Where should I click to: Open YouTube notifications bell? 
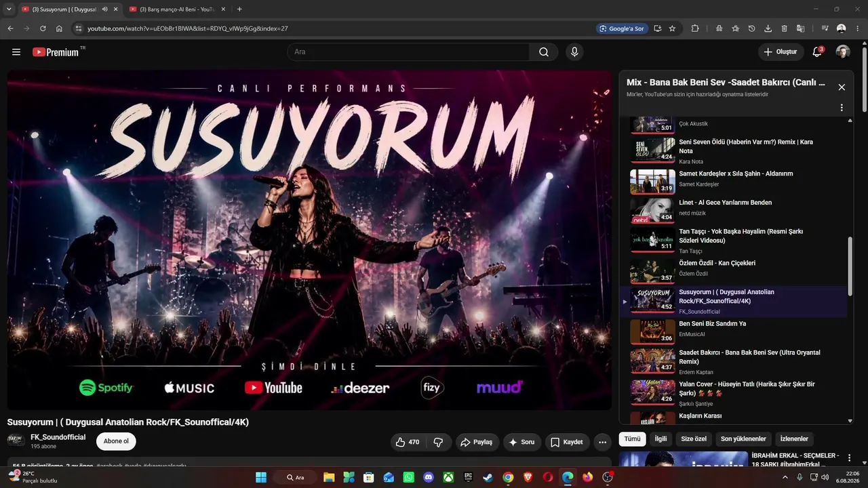point(817,52)
